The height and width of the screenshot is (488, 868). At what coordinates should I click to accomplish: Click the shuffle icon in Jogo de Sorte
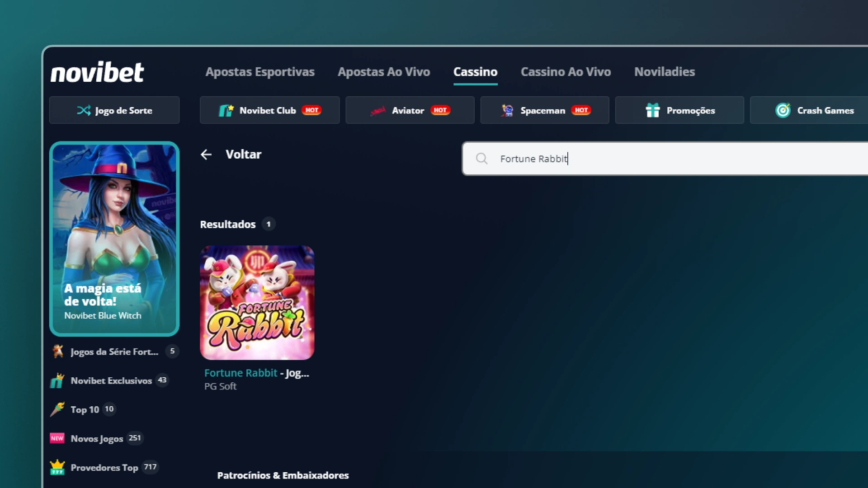pos(84,110)
